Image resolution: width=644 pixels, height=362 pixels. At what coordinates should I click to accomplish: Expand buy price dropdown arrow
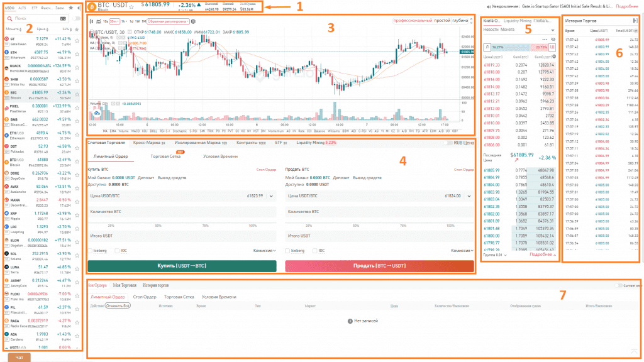(271, 196)
